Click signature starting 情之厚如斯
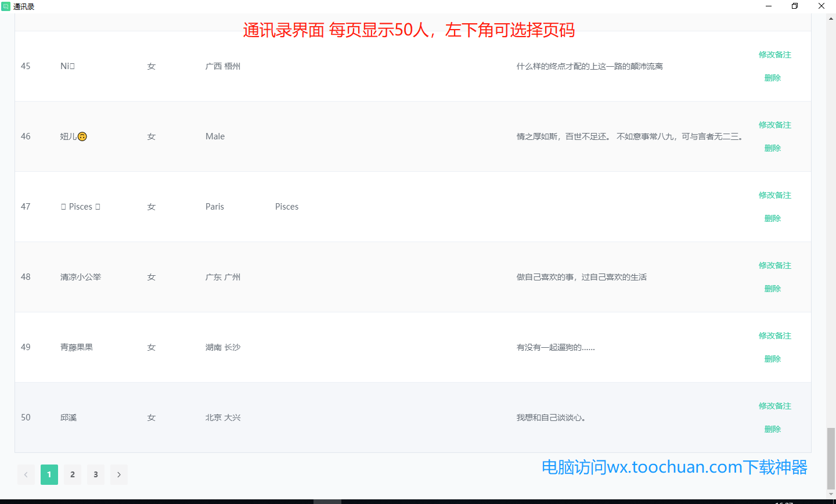Screen dimensions: 836x504 click(x=630, y=136)
